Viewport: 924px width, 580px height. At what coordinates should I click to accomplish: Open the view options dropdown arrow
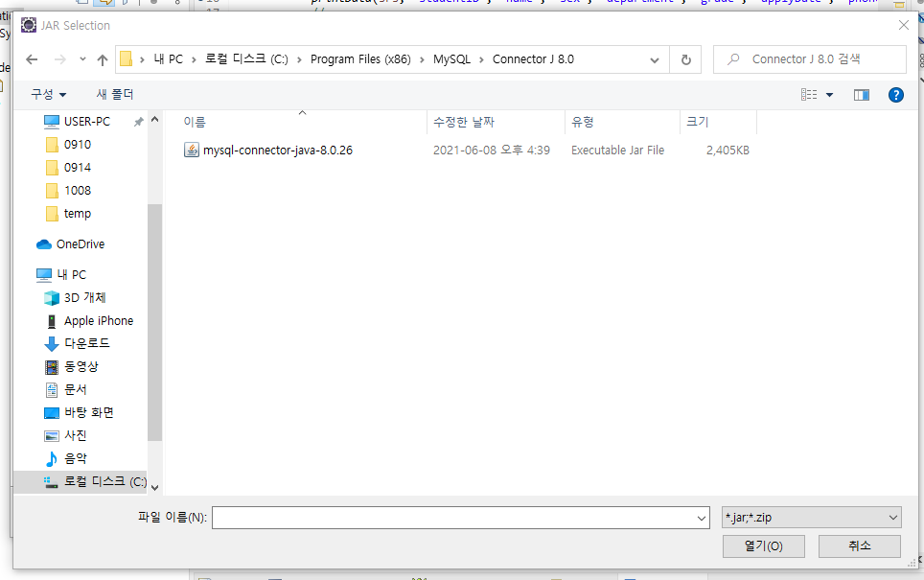[829, 95]
